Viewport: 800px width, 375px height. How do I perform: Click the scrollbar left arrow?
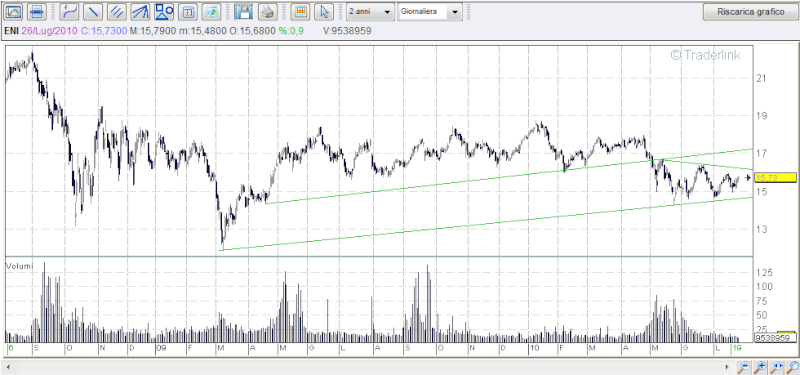click(x=8, y=366)
